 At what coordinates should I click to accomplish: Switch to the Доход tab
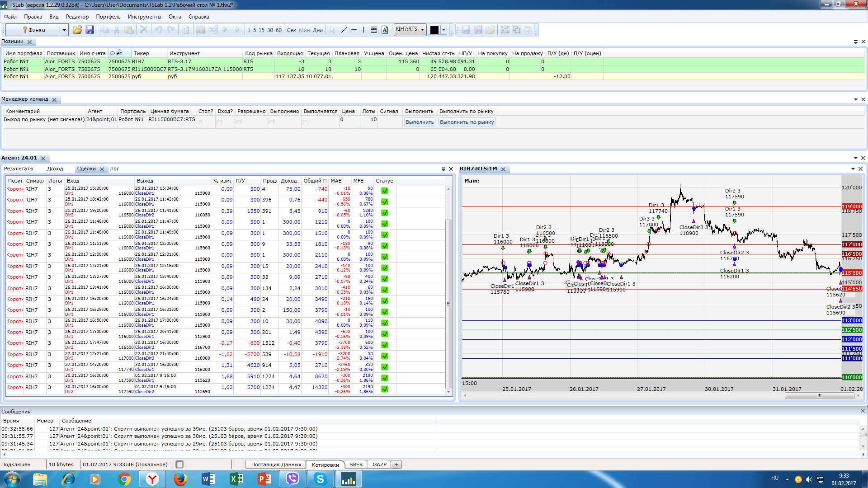55,169
